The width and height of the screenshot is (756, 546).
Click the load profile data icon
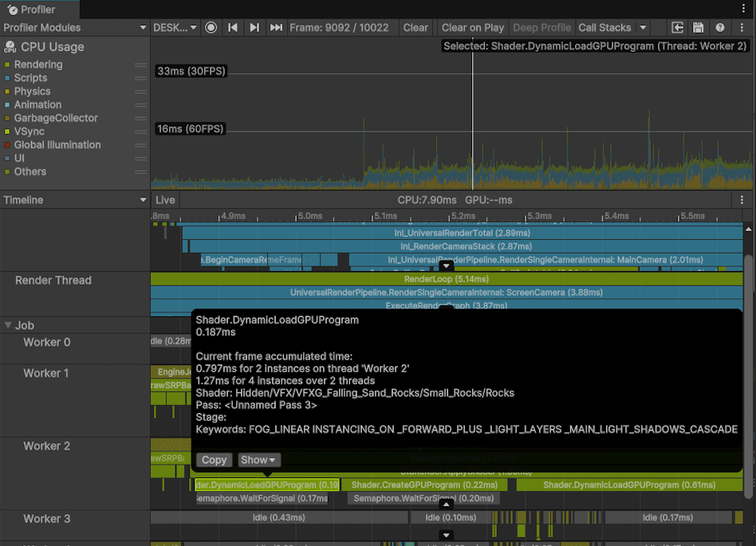click(677, 27)
